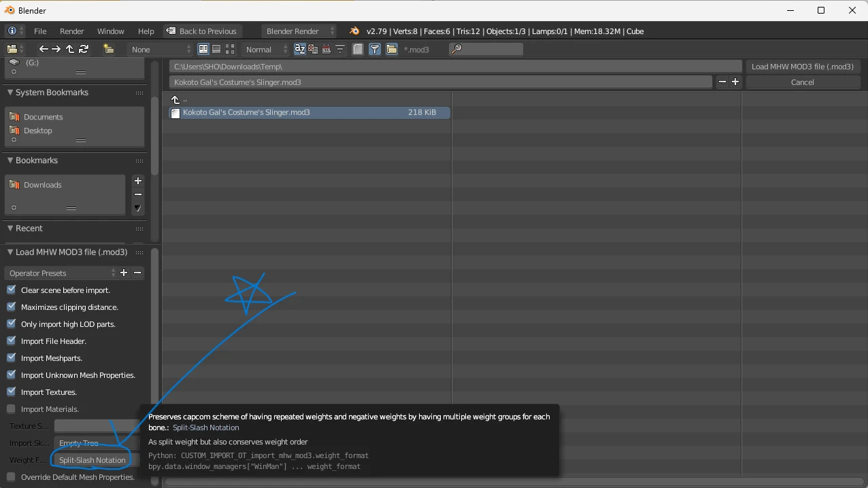The height and width of the screenshot is (488, 868).
Task: Collapse the Bookmarks panel
Action: (10, 160)
